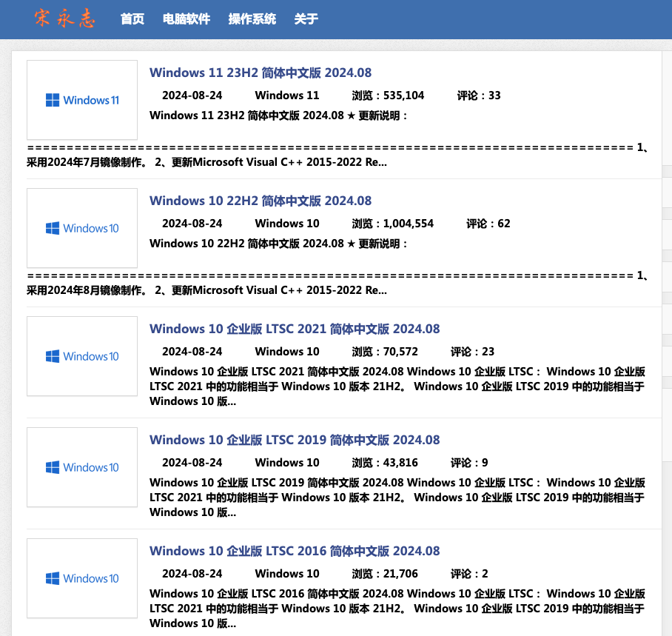Click the 浏览：21,706 view count

click(x=385, y=574)
